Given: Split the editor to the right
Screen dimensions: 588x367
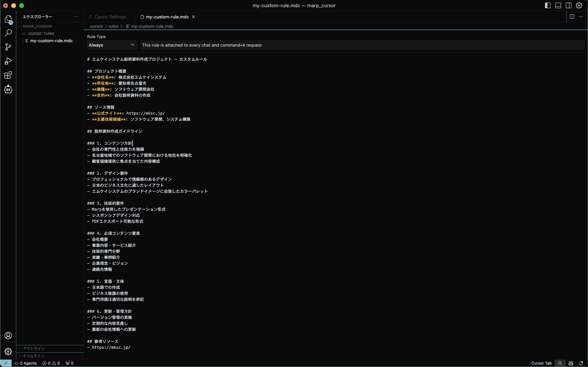Looking at the screenshot, I should point(572,17).
